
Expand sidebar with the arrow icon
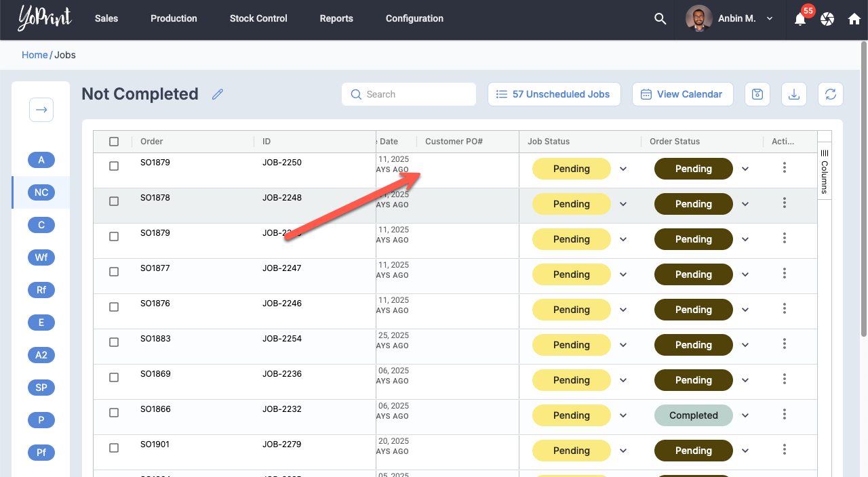tap(41, 110)
